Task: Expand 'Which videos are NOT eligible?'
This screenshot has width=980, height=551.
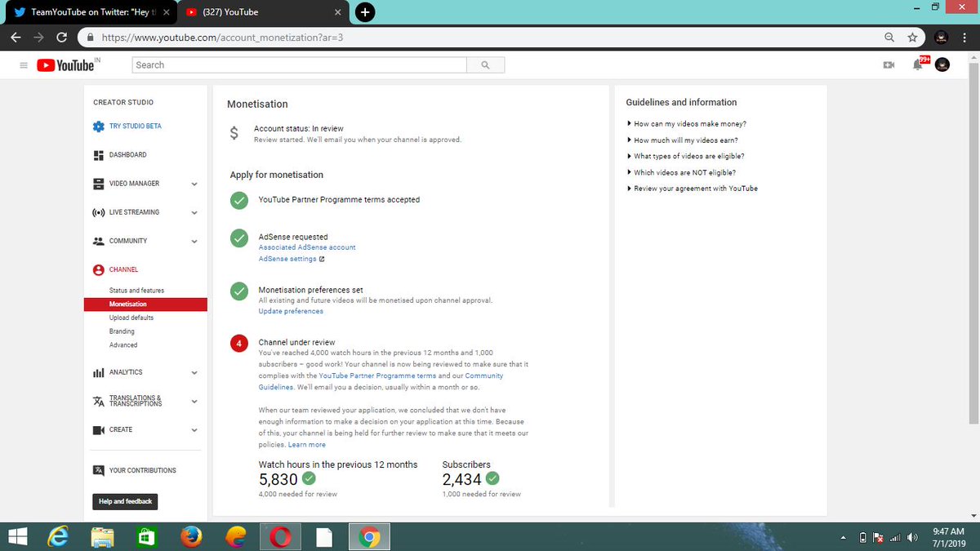Action: pyautogui.click(x=681, y=172)
